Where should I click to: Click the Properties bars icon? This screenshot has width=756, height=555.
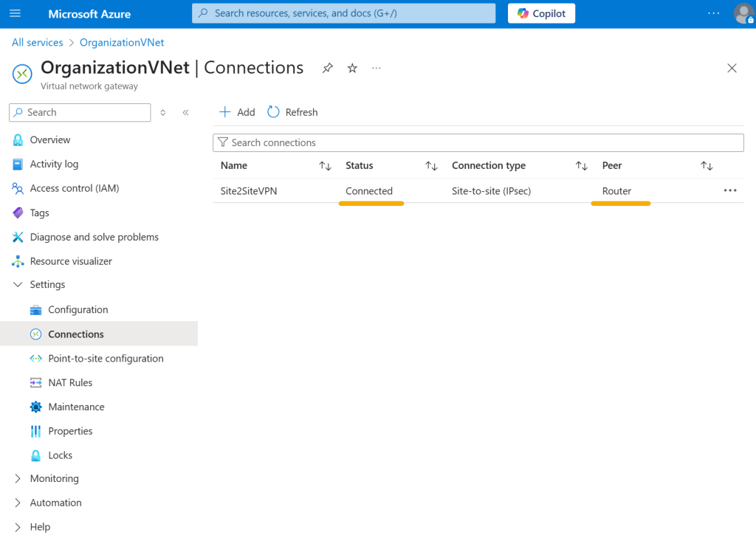click(x=35, y=431)
